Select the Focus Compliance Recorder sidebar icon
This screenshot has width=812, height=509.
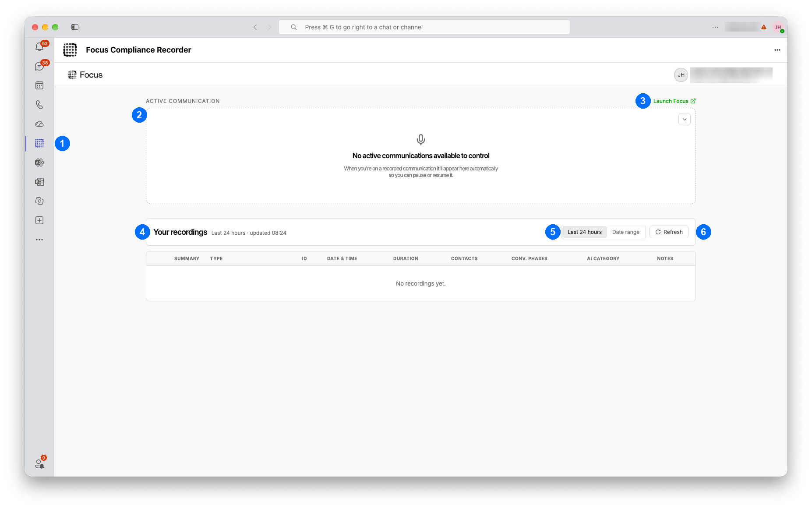pyautogui.click(x=39, y=143)
